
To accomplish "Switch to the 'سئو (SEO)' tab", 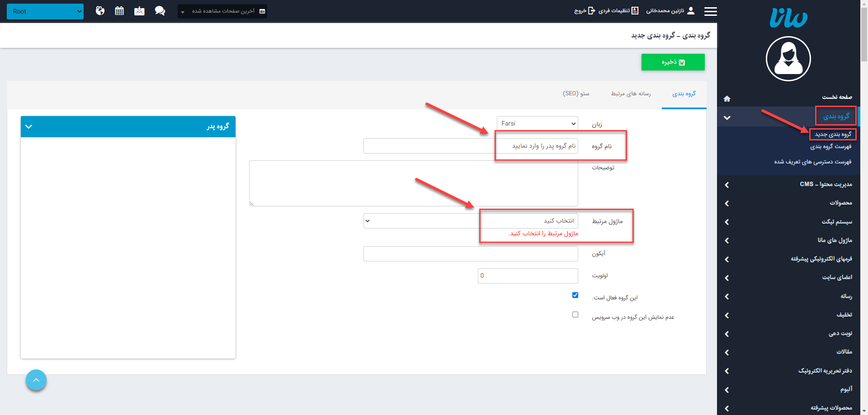I will (x=576, y=93).
